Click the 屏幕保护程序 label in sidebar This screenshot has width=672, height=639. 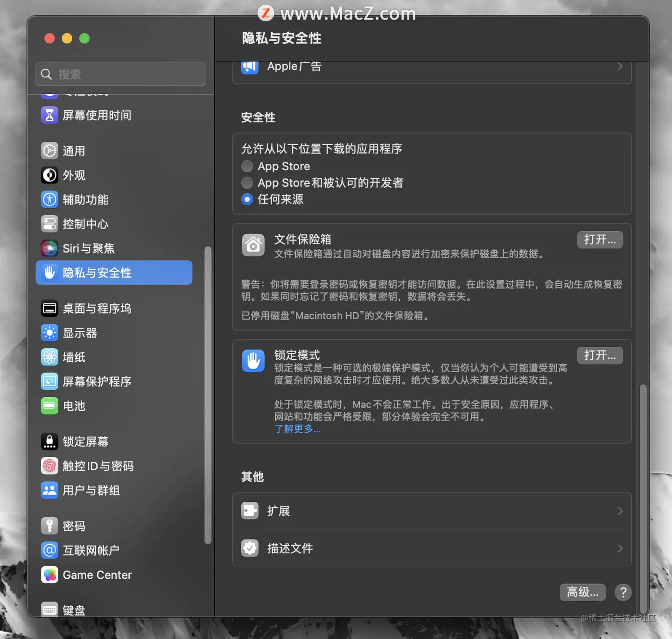97,381
